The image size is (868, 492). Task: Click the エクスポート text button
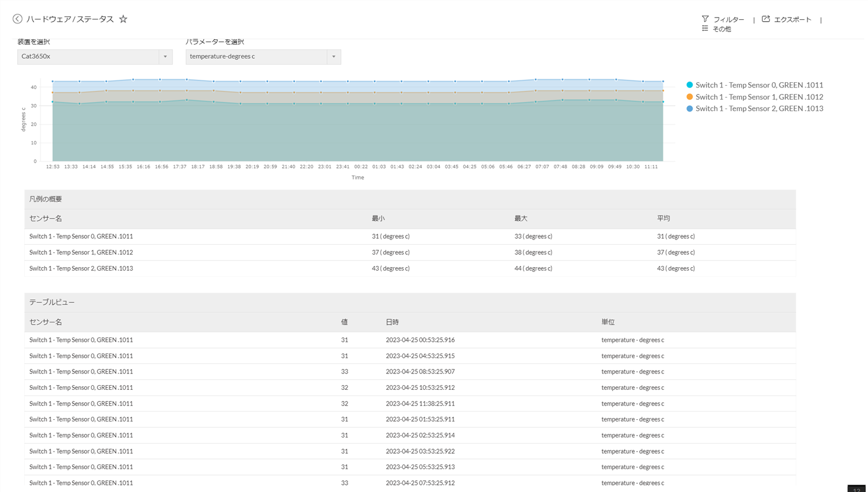tap(792, 19)
